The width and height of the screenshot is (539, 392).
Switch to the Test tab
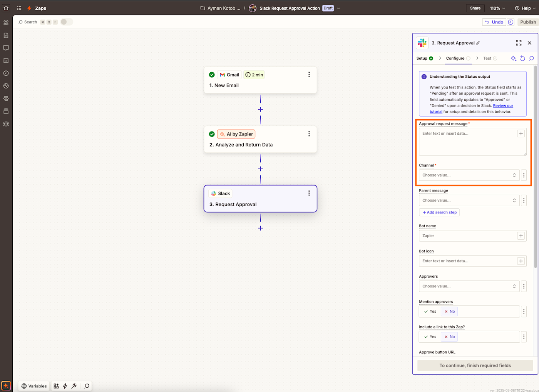click(490, 58)
